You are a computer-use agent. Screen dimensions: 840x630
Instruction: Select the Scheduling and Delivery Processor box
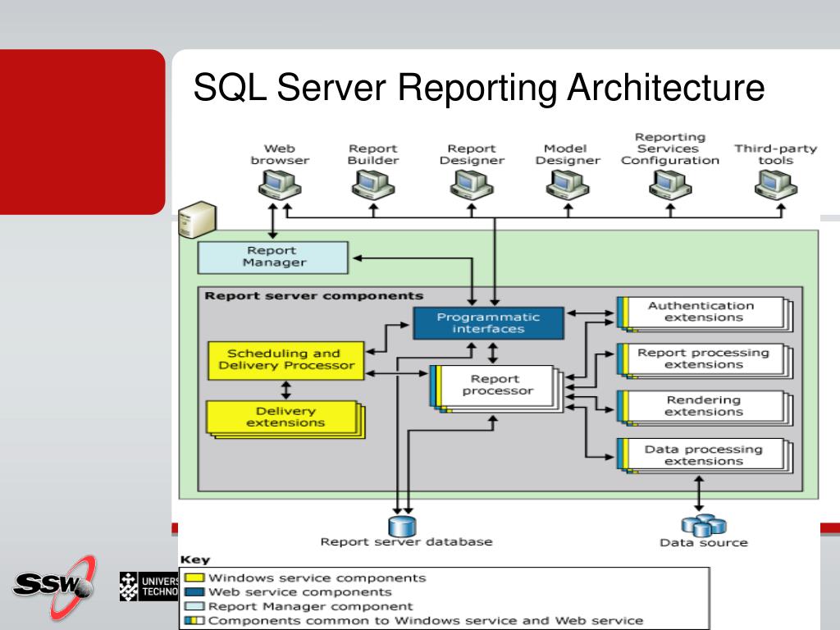pos(286,361)
